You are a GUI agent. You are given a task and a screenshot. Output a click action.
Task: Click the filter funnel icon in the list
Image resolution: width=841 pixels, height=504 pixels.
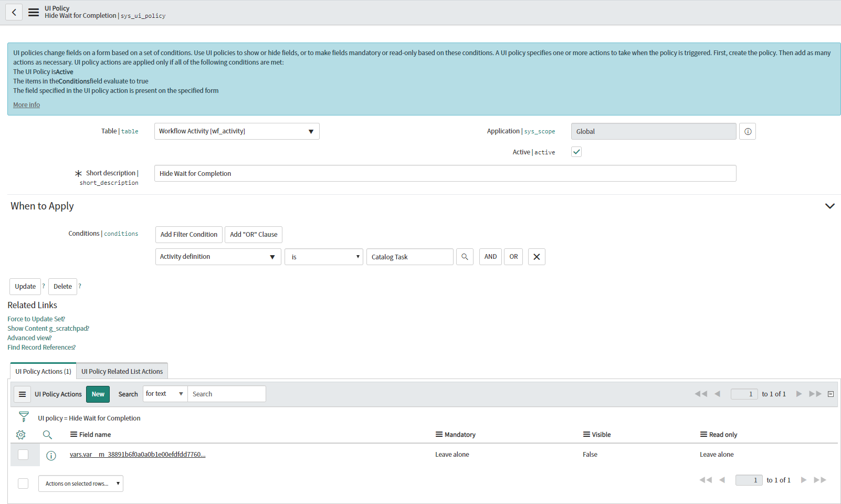tap(24, 417)
